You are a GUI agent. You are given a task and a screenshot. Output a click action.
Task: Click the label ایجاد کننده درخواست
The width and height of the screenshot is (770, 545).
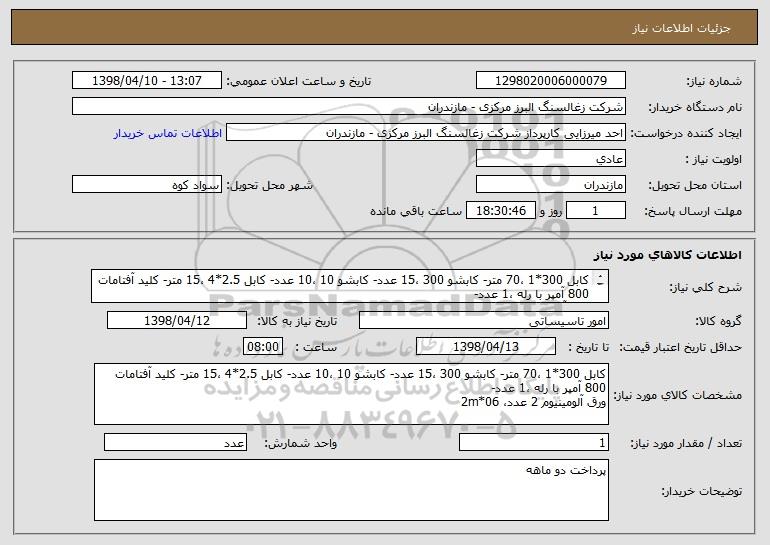686,133
